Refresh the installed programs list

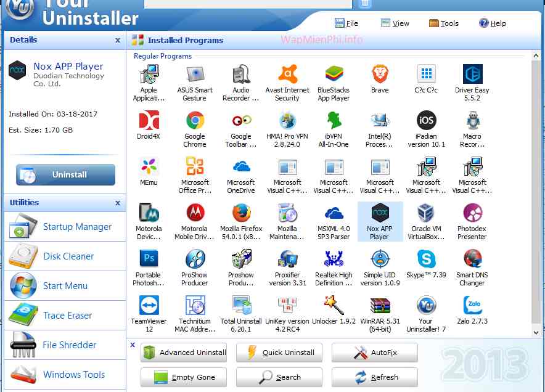[x=375, y=377]
